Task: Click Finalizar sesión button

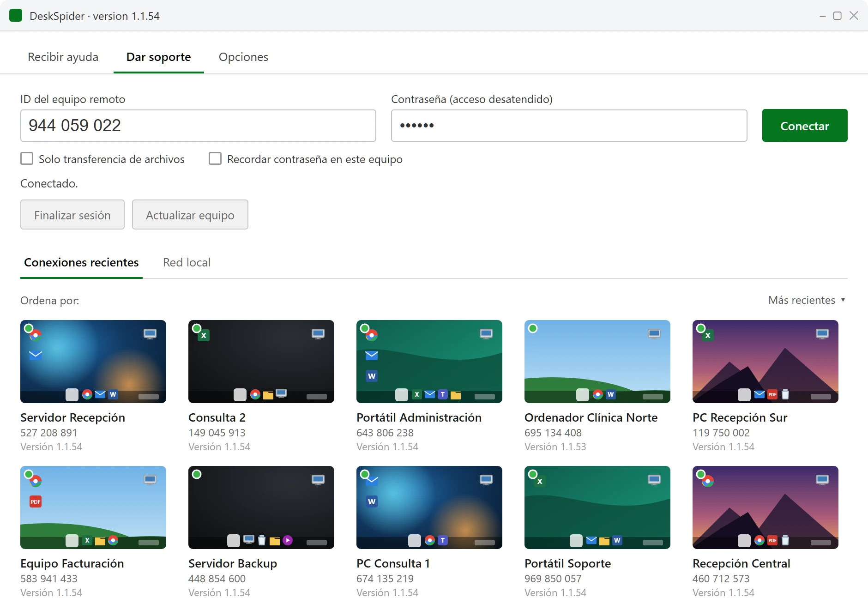Action: click(72, 215)
